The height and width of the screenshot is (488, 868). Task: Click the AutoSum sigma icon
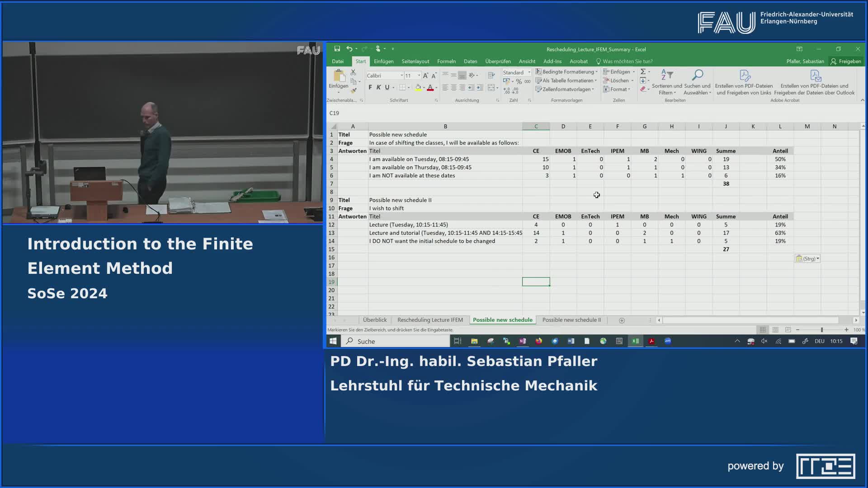click(643, 72)
